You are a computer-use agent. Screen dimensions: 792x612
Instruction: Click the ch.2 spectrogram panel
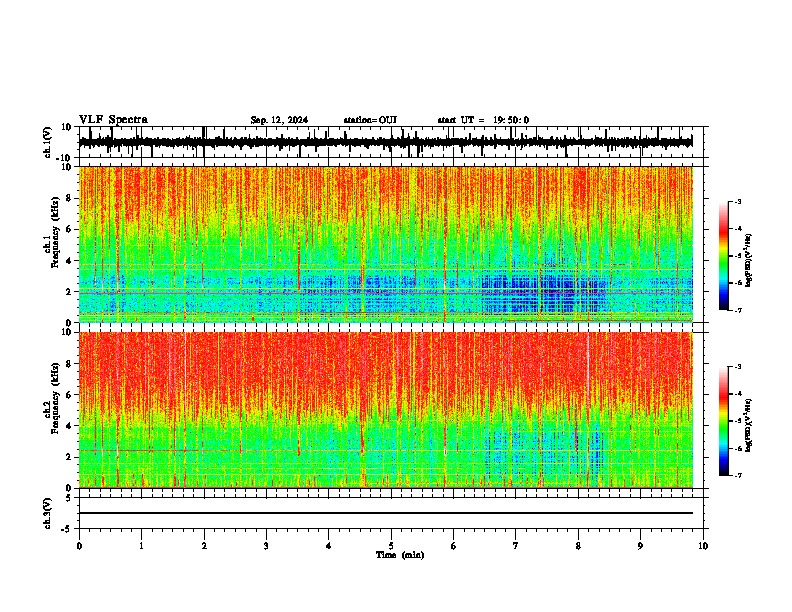385,410
